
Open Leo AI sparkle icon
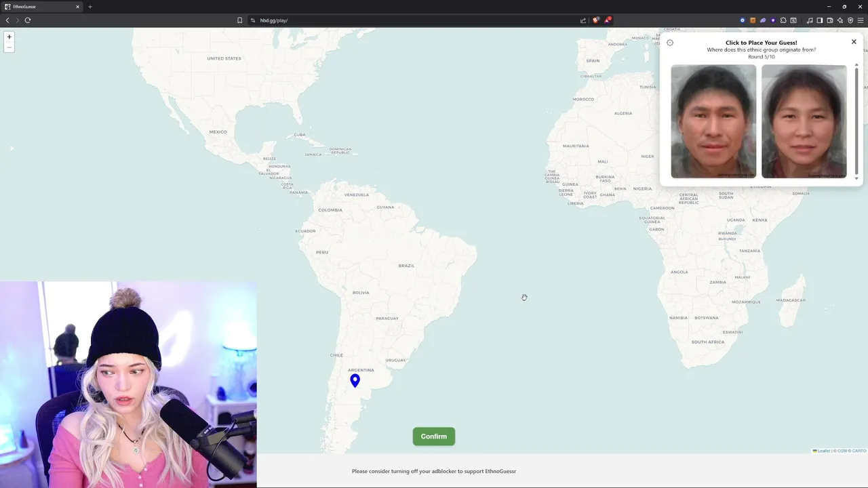click(840, 20)
